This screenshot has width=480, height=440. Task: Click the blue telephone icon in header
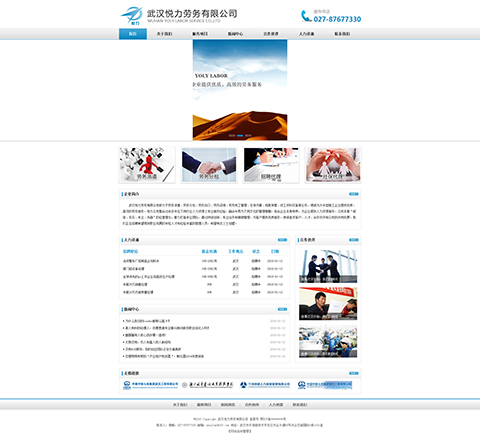coord(306,16)
